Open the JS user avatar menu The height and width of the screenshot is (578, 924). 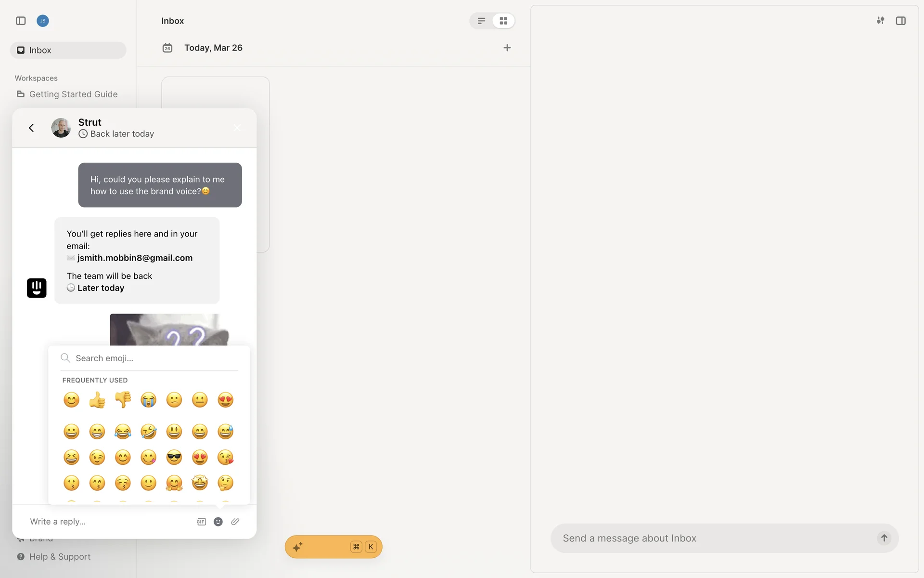43,21
